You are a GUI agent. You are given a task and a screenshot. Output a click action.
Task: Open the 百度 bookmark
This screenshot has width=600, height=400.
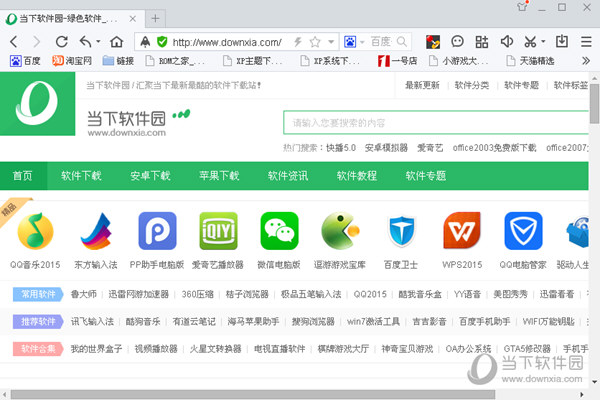[x=25, y=60]
